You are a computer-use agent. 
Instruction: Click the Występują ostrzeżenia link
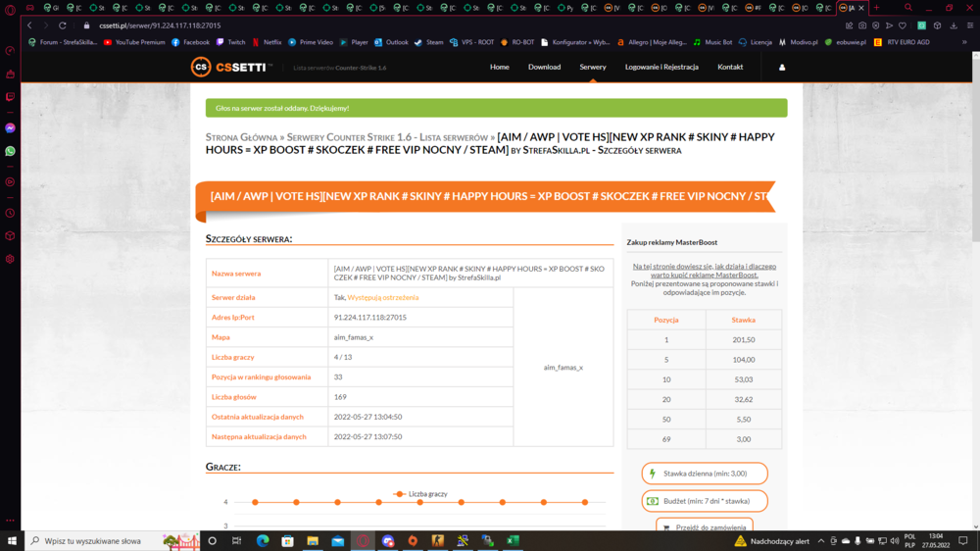pos(383,298)
